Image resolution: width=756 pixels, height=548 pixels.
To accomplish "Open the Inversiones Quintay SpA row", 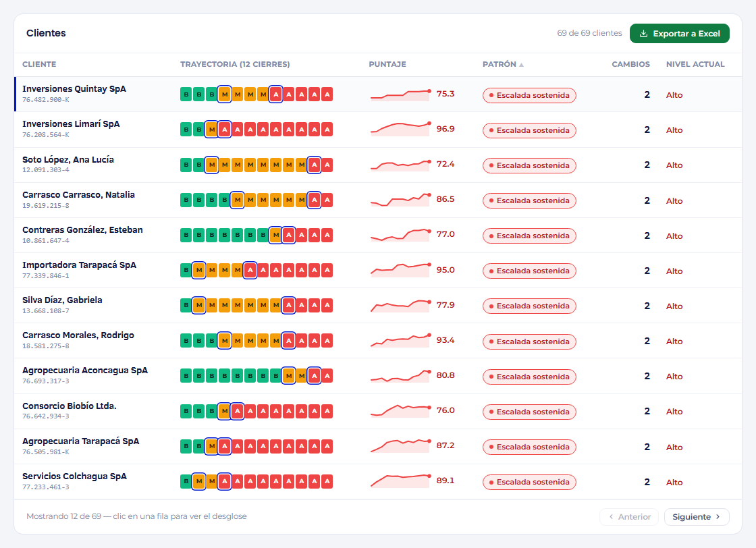I will [378, 94].
